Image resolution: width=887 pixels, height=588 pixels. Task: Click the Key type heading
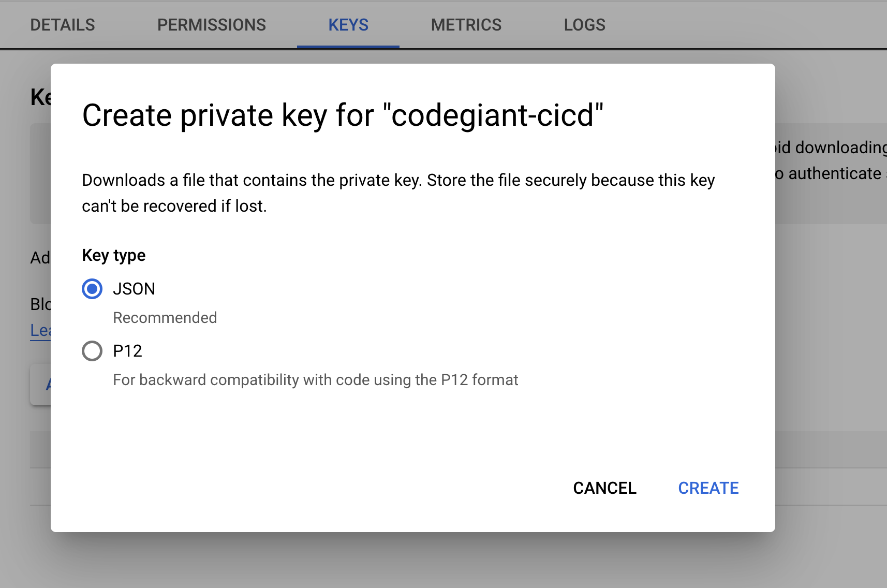114,256
